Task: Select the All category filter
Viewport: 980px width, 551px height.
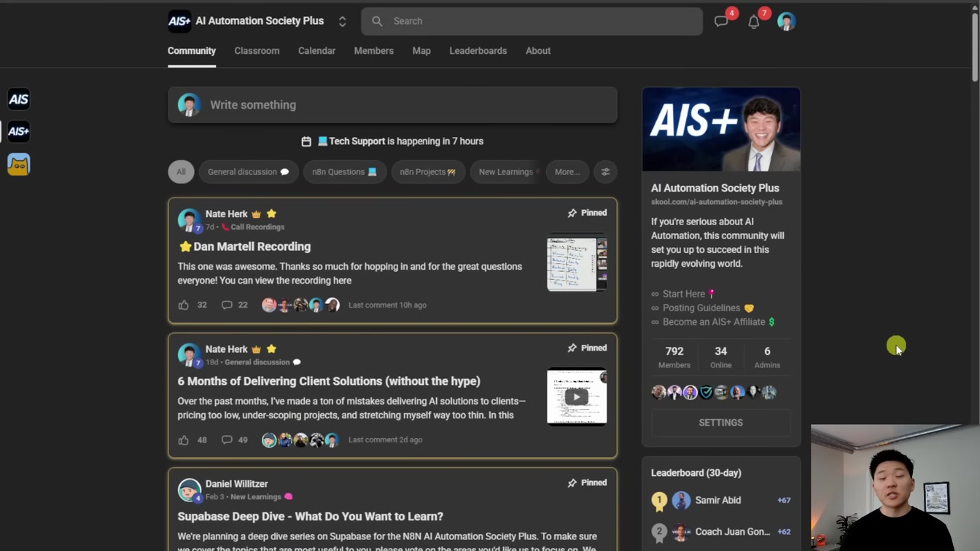Action: tap(181, 172)
